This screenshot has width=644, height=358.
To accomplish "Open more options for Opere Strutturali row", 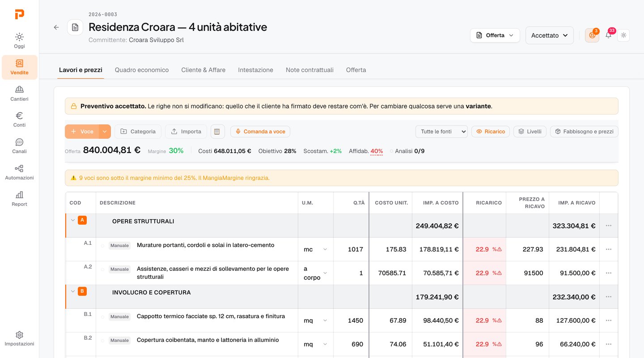I will [x=608, y=226].
